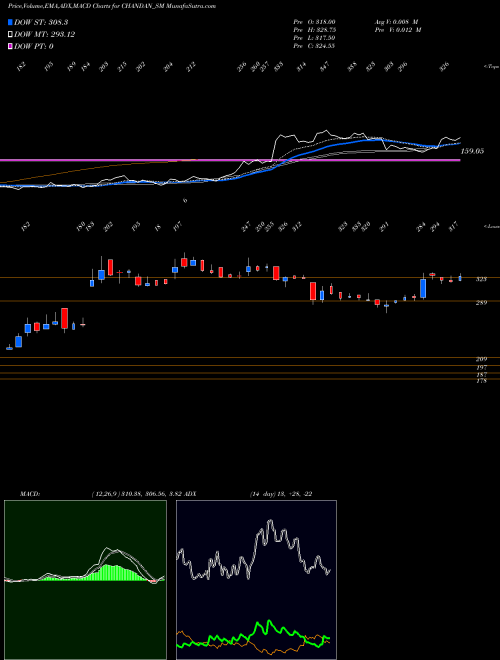Click the 209 price level label

coord(481,359)
